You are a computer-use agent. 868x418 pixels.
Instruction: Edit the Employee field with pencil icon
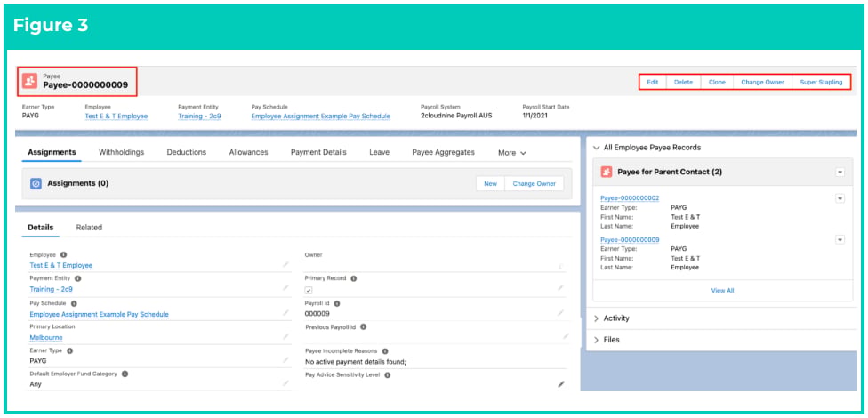(285, 265)
